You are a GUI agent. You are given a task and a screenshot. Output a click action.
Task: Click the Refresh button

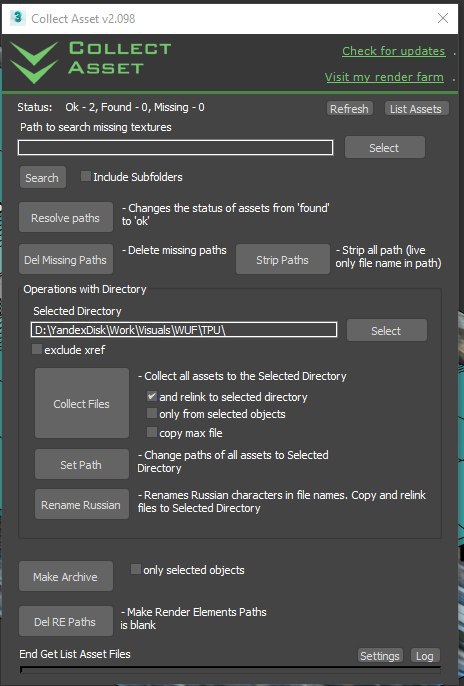pyautogui.click(x=349, y=108)
